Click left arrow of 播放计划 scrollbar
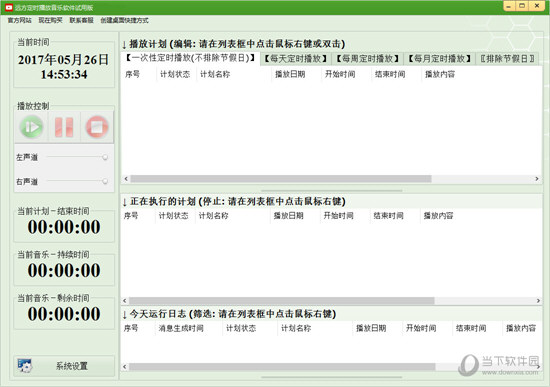The width and height of the screenshot is (550, 387). click(x=126, y=179)
